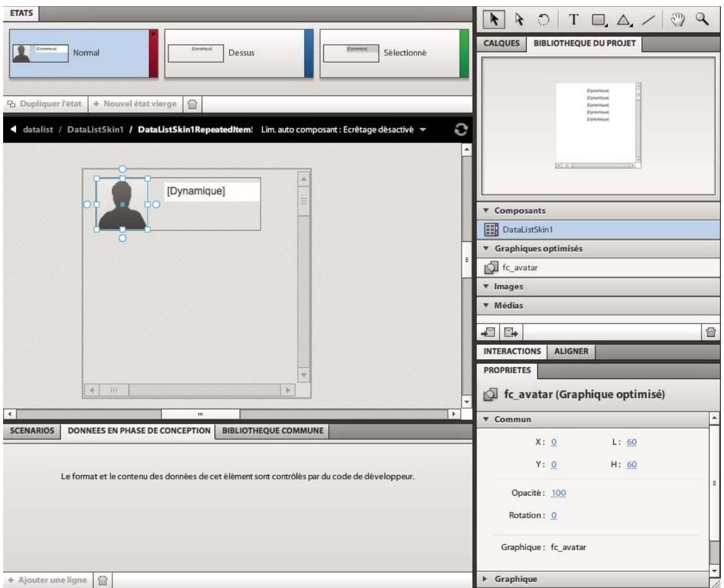Expand the Graphique properties section

click(x=486, y=579)
